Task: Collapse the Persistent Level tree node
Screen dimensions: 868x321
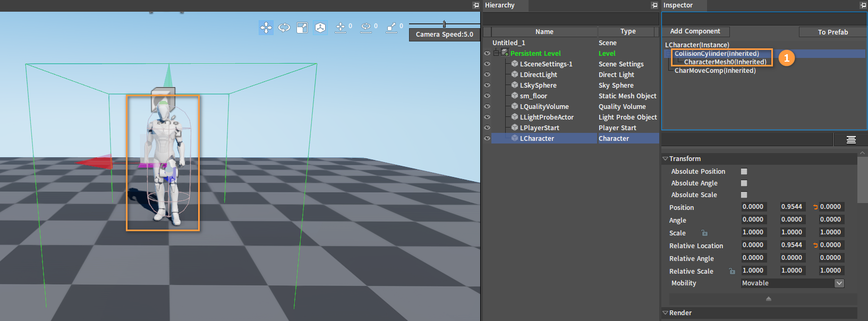Action: tap(496, 53)
